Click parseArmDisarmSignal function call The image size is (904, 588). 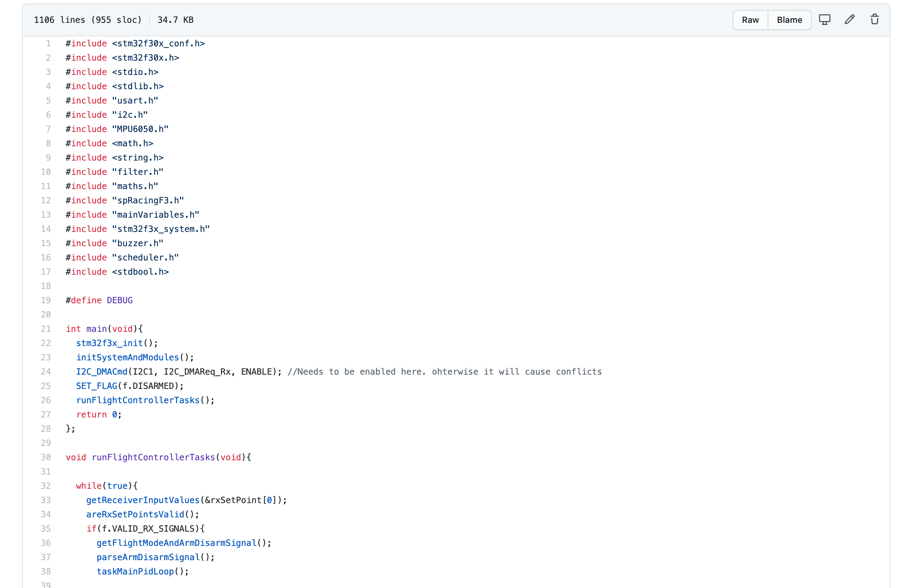(x=148, y=557)
